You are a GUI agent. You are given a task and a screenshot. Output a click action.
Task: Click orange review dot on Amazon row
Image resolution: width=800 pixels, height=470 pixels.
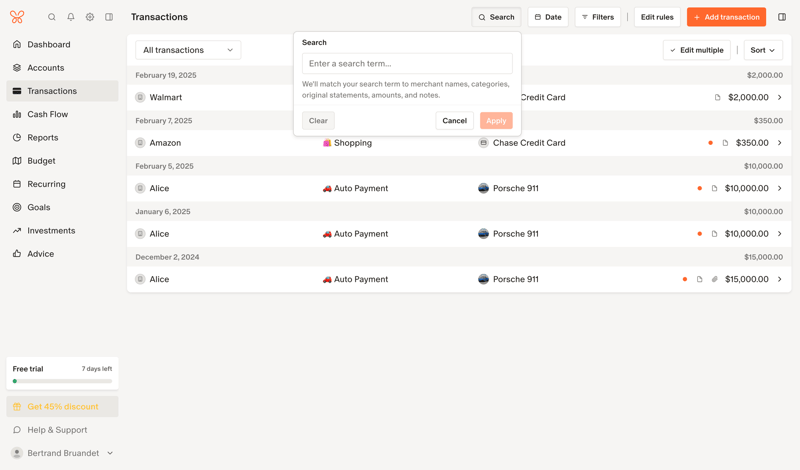tap(710, 142)
